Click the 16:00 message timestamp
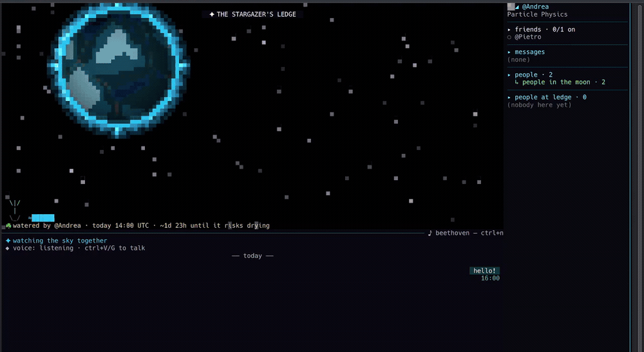 tap(490, 278)
